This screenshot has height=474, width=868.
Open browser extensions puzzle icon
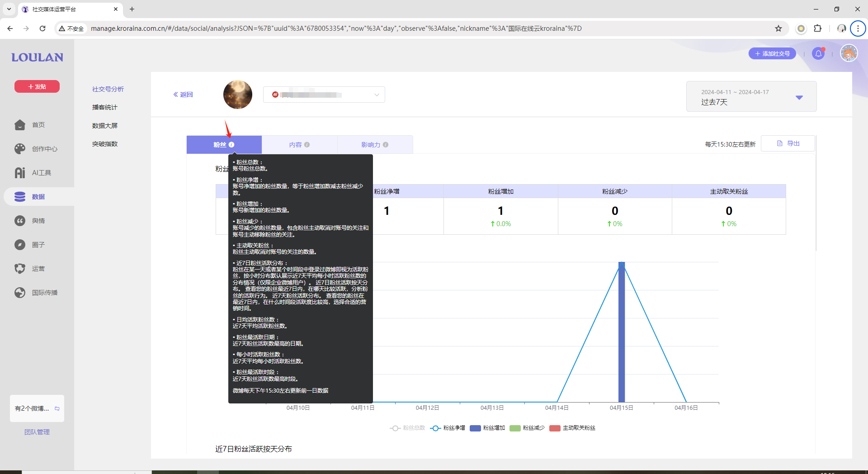click(x=818, y=28)
